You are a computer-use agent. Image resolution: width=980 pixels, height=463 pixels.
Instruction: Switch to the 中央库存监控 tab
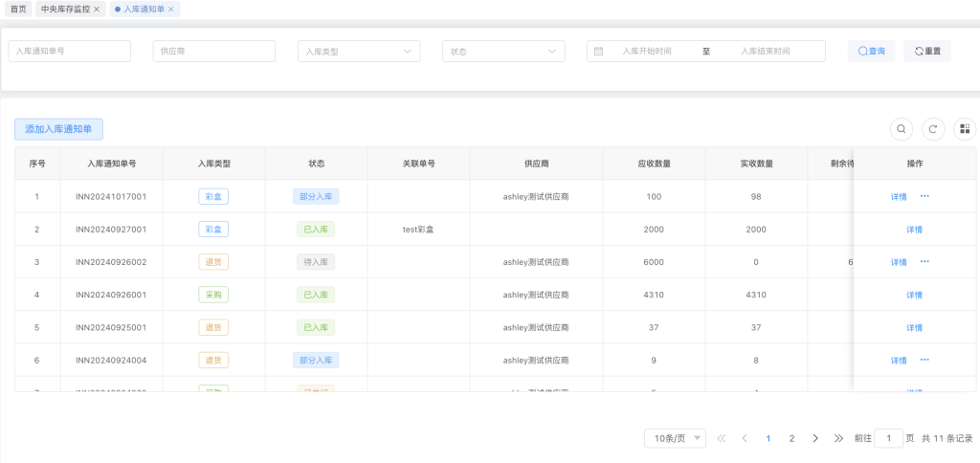coord(65,9)
